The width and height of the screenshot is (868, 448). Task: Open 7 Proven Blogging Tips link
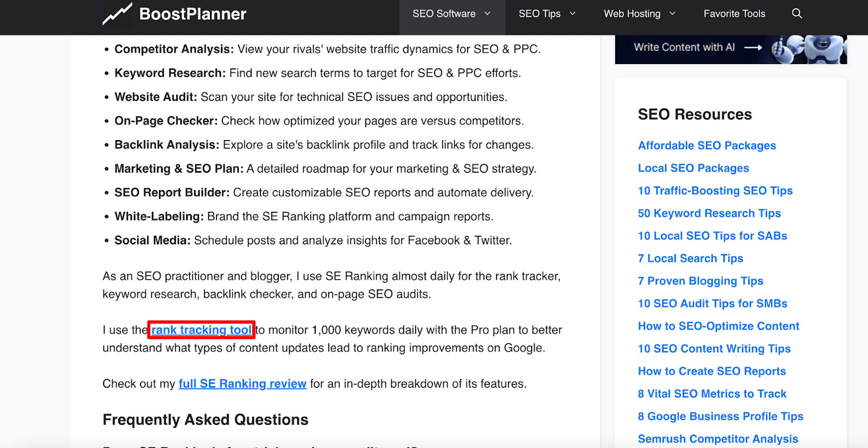click(x=700, y=281)
